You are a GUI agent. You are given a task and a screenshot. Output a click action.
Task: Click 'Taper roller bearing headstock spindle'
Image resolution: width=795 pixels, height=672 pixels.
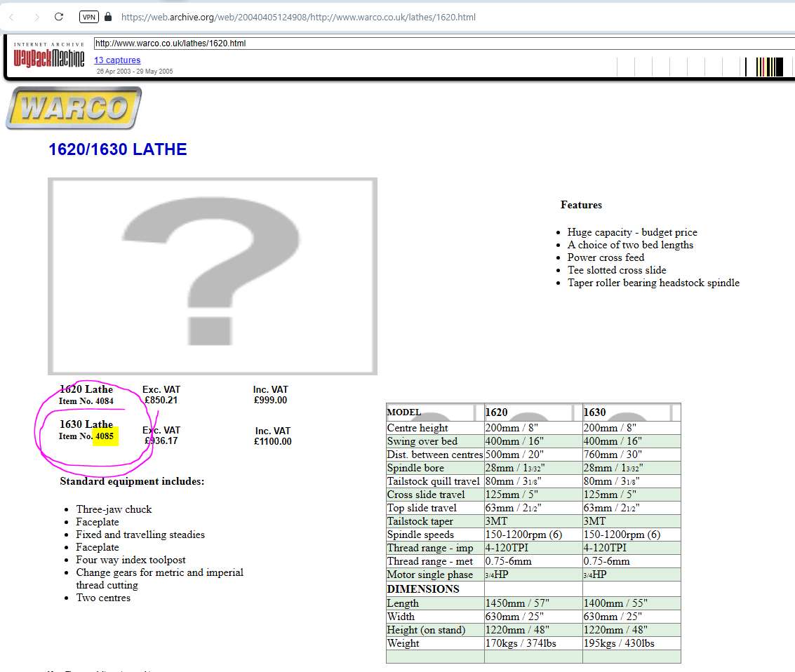pos(653,283)
